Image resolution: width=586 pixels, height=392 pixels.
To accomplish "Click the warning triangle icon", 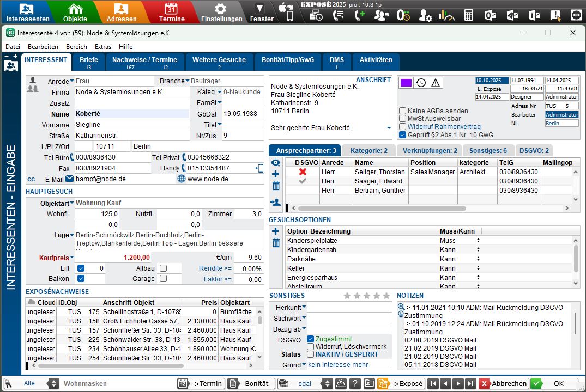I will 436,83.
